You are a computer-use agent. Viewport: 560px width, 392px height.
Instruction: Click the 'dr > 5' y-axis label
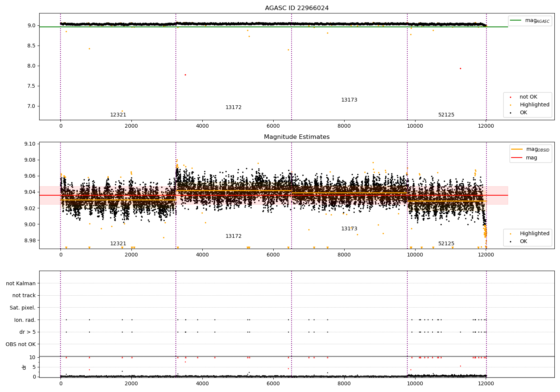point(28,332)
